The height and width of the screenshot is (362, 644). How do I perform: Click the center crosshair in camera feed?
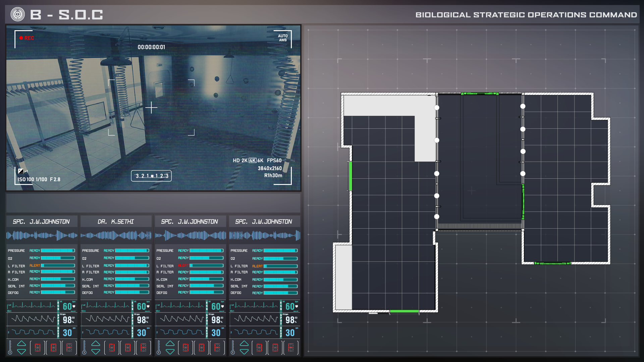tap(151, 108)
